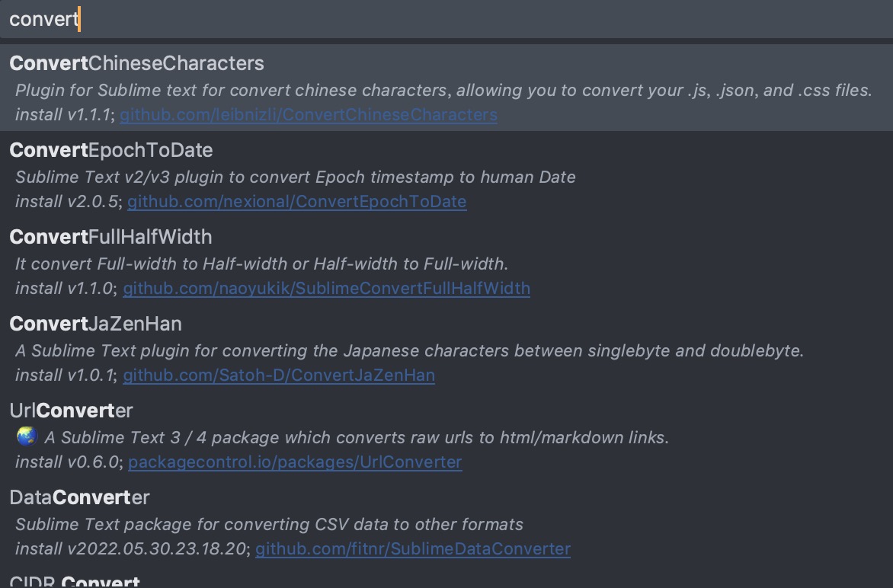This screenshot has width=893, height=588.
Task: Select the ConvertEpochToDate package
Action: click(446, 174)
